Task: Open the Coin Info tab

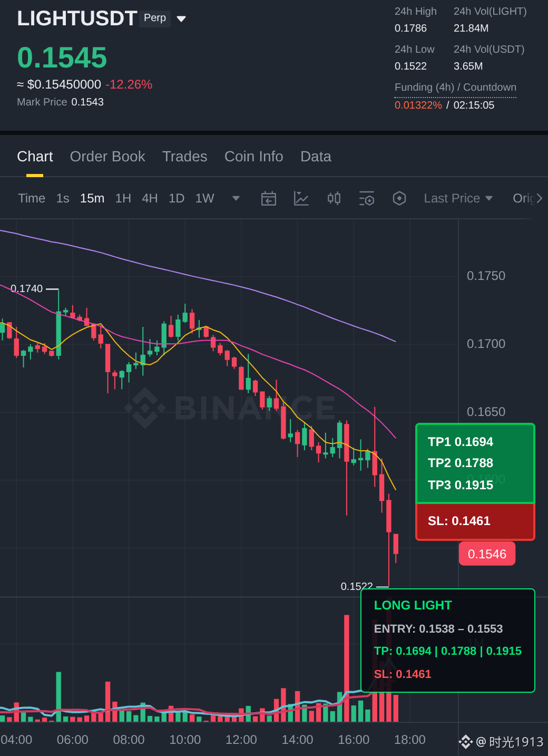Action: tap(253, 157)
